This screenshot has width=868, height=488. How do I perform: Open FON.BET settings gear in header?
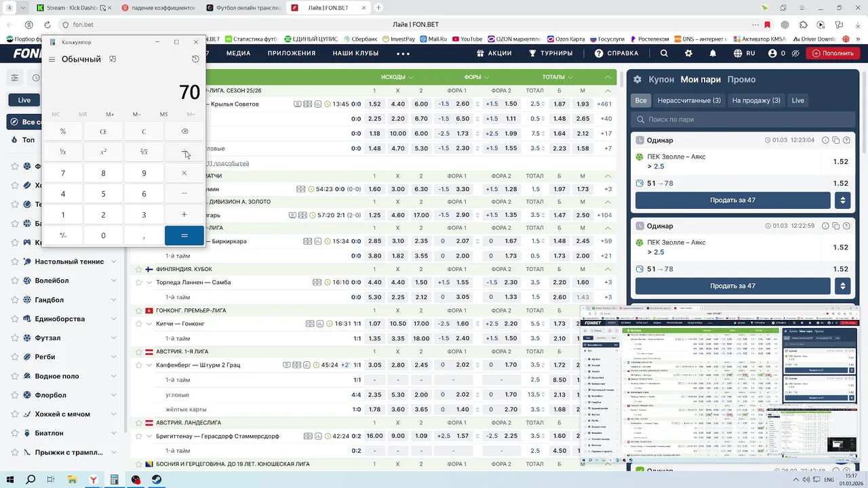(x=688, y=54)
